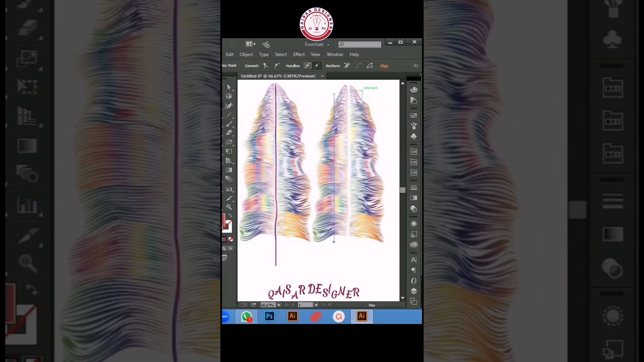Screen dimensions: 644x362
Task: Open the Swatches panel
Action: click(x=414, y=115)
